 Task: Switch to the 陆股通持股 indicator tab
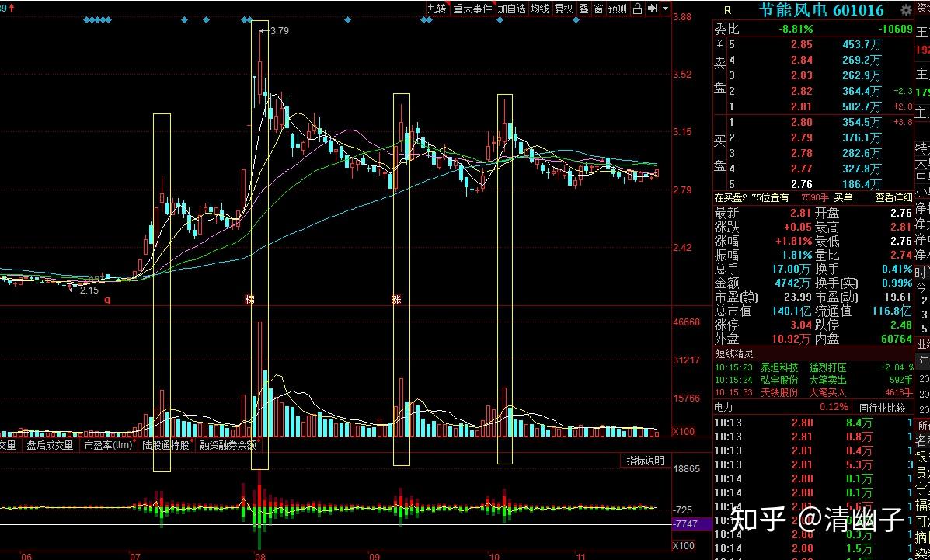point(165,445)
